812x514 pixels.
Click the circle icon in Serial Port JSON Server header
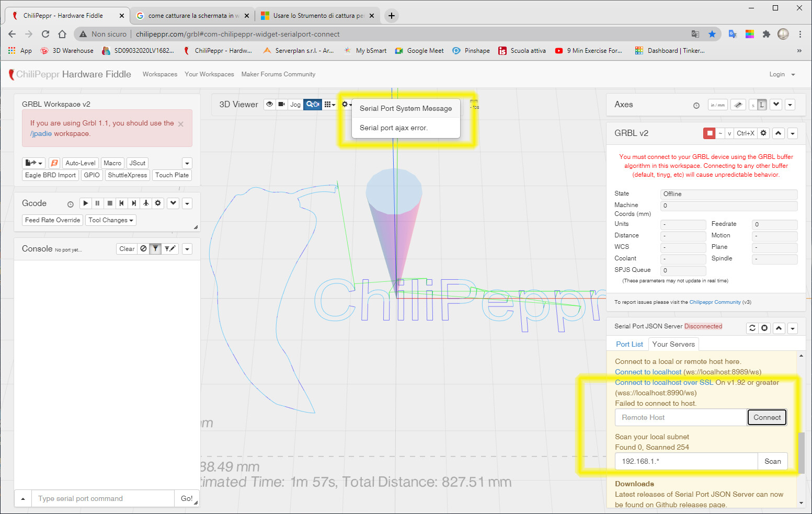point(764,328)
